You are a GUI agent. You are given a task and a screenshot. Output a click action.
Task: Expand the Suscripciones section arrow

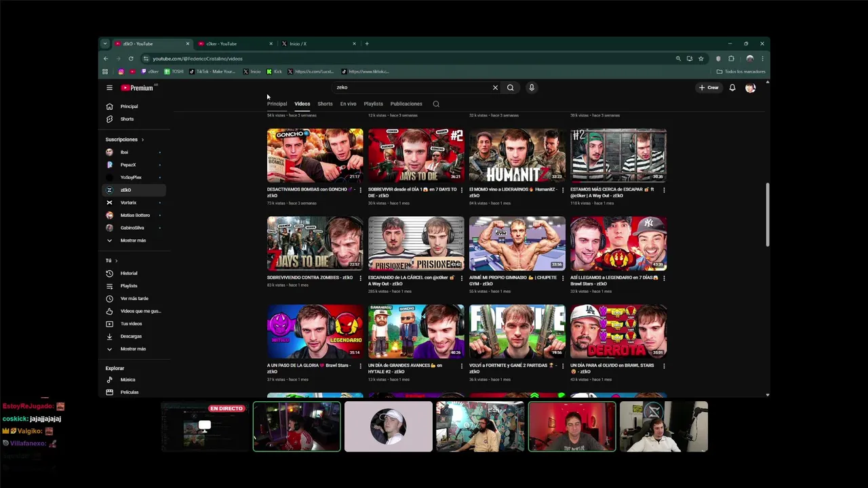142,140
